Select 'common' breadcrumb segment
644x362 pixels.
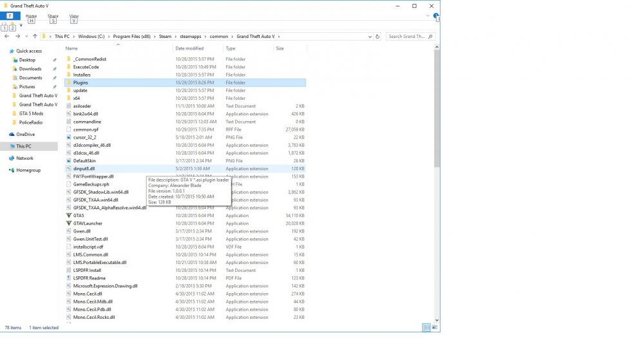tap(219, 37)
